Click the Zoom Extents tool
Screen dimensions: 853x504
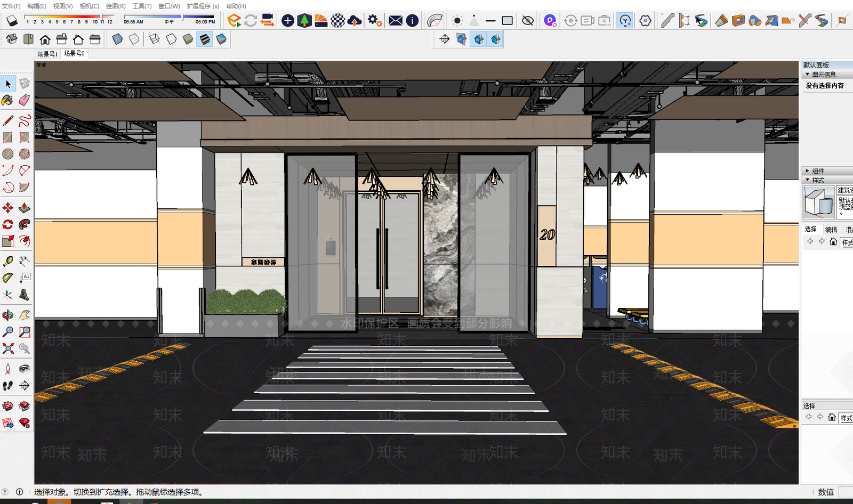coord(7,348)
